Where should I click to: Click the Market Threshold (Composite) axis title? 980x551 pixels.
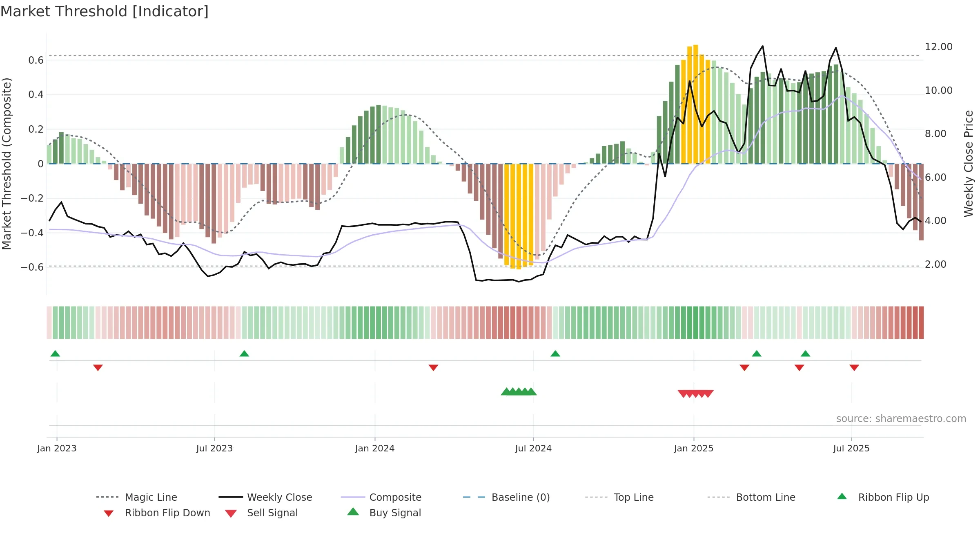tap(7, 164)
